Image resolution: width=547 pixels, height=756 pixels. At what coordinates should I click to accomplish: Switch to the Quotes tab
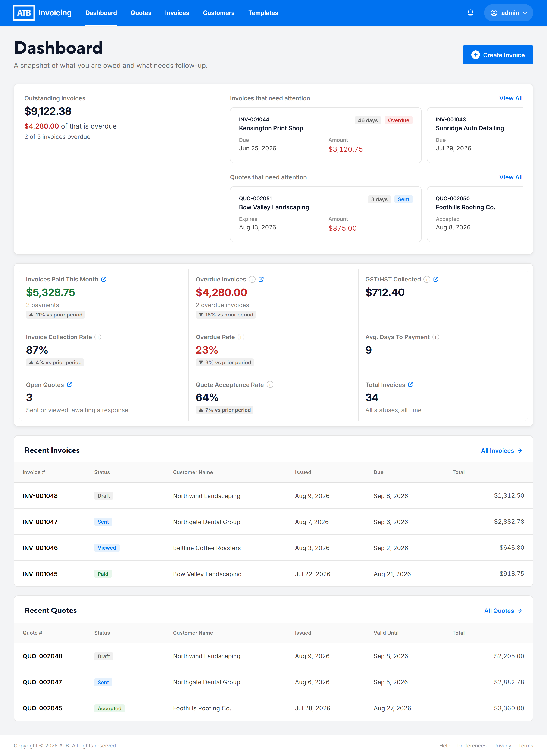coord(141,13)
